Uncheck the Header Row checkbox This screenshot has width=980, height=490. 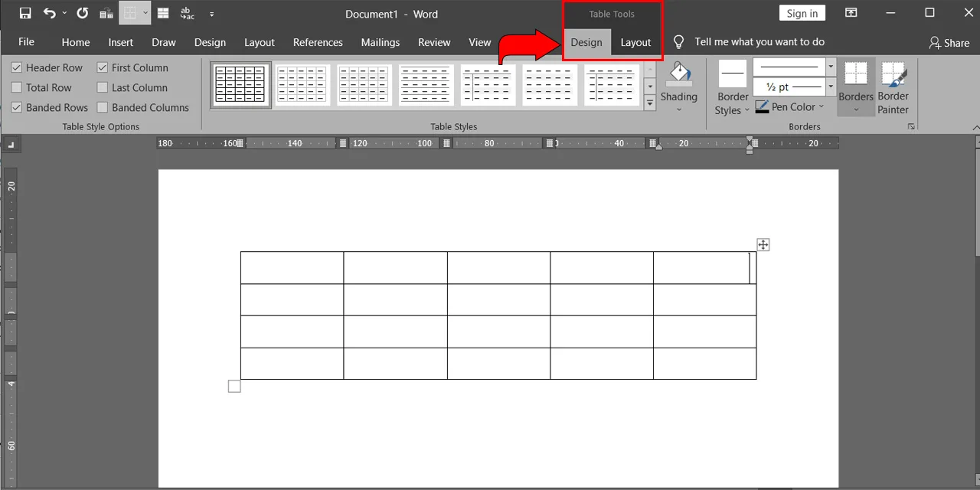pos(17,67)
